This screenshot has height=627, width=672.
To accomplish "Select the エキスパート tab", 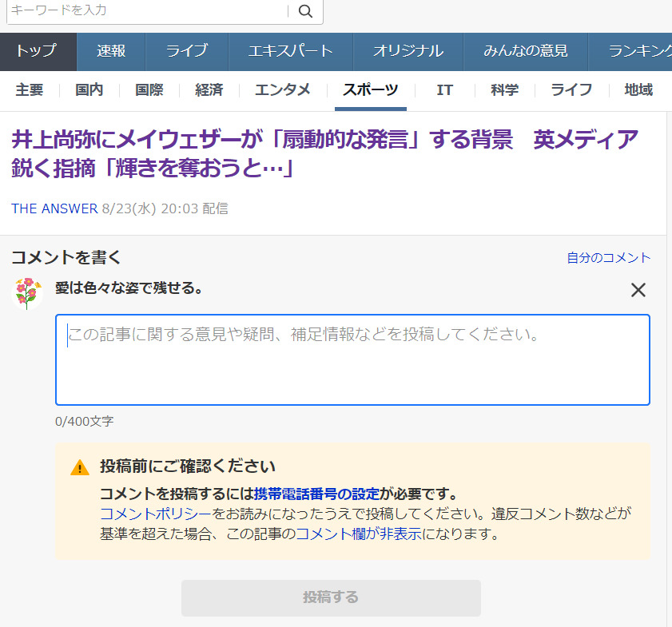I will (x=290, y=51).
